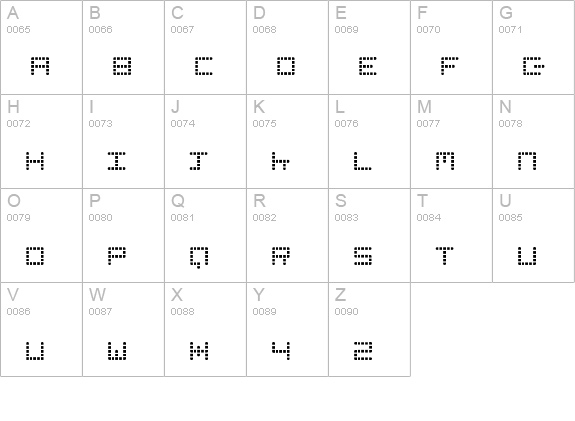Pick the glyph in the K 0075 cell
575x421 pixels.
281,161
